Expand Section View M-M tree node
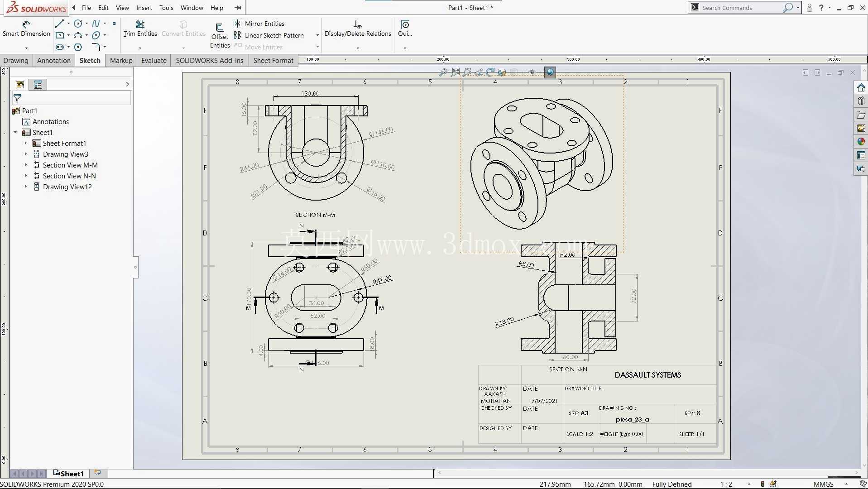868x489 pixels. click(26, 165)
